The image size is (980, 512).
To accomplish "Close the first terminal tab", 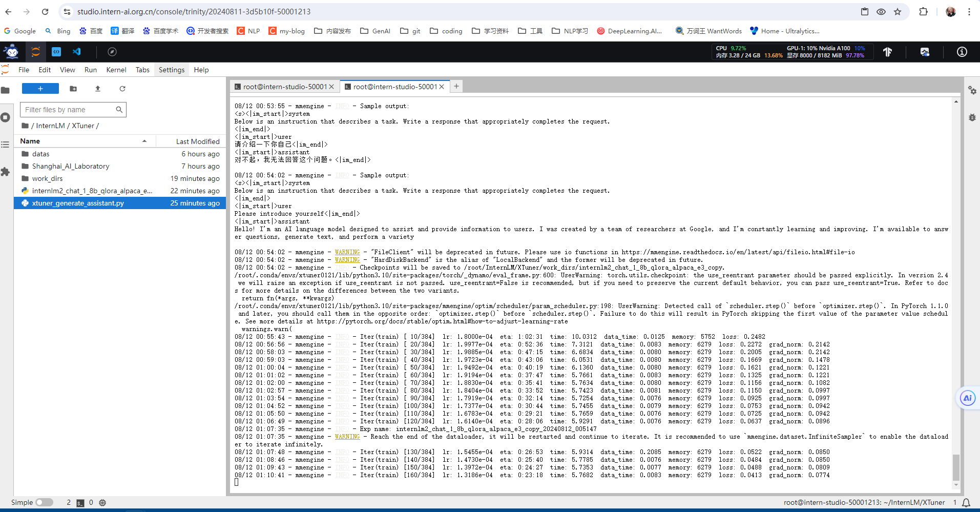I will 331,87.
